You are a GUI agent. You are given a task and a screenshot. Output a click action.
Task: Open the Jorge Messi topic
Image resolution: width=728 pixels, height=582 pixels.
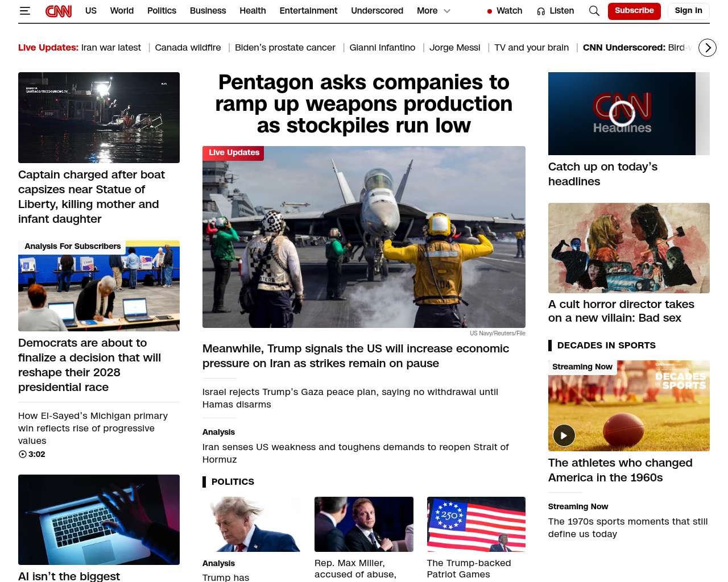pyautogui.click(x=454, y=48)
